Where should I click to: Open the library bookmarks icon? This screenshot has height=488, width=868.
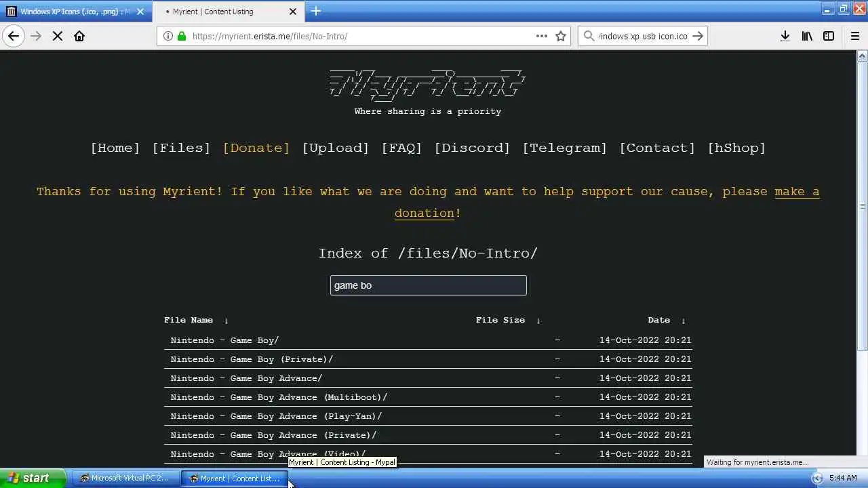tap(807, 36)
